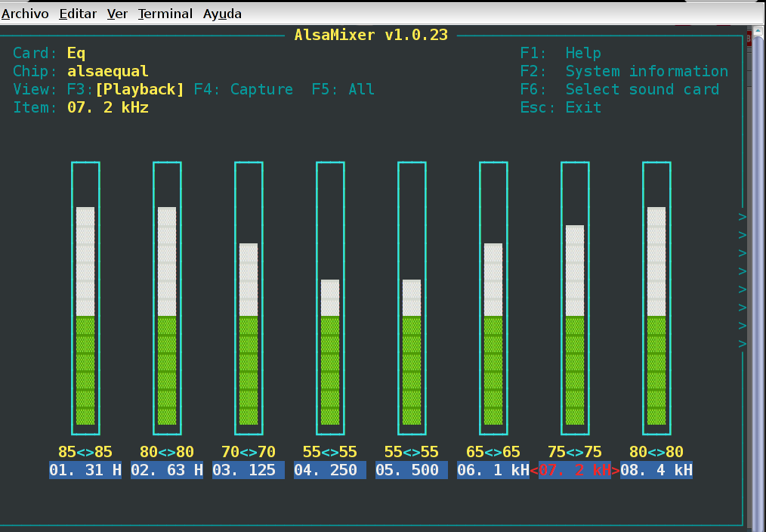Select the '05. 500' band label
The image size is (766, 532).
tap(412, 470)
